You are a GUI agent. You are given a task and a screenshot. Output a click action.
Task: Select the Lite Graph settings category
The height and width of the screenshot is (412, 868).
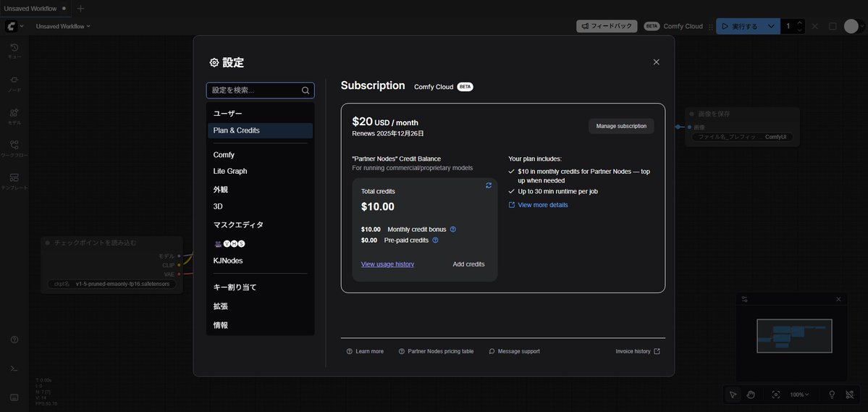tap(260, 171)
